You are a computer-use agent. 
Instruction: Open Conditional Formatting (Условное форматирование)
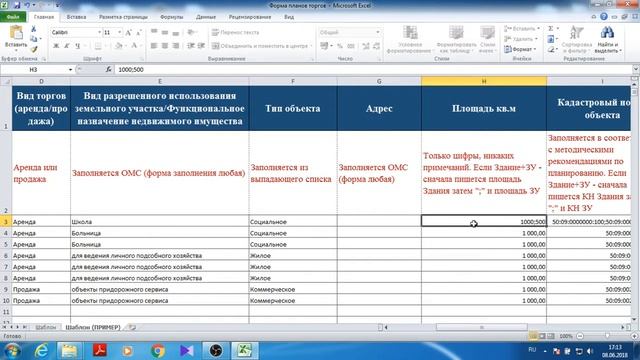point(410,39)
